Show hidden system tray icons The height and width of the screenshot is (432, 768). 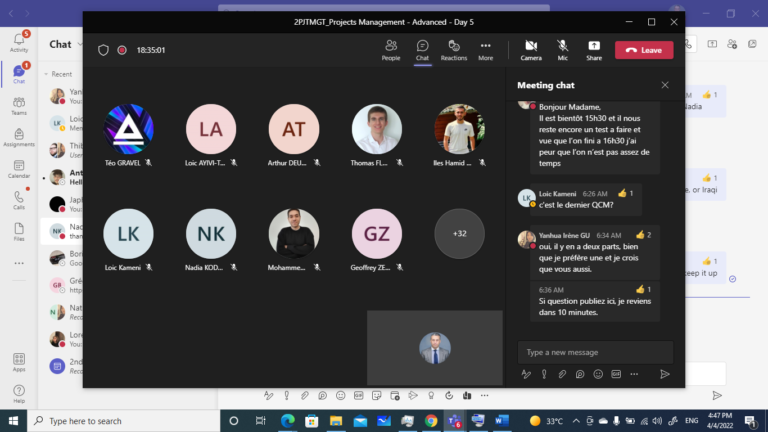[x=576, y=421]
